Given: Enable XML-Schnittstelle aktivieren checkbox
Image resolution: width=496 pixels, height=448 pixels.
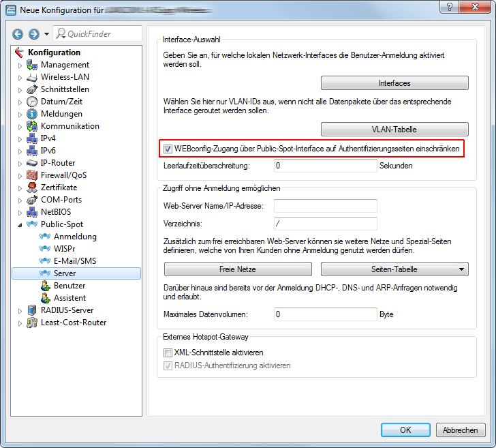Looking at the screenshot, I should (168, 353).
